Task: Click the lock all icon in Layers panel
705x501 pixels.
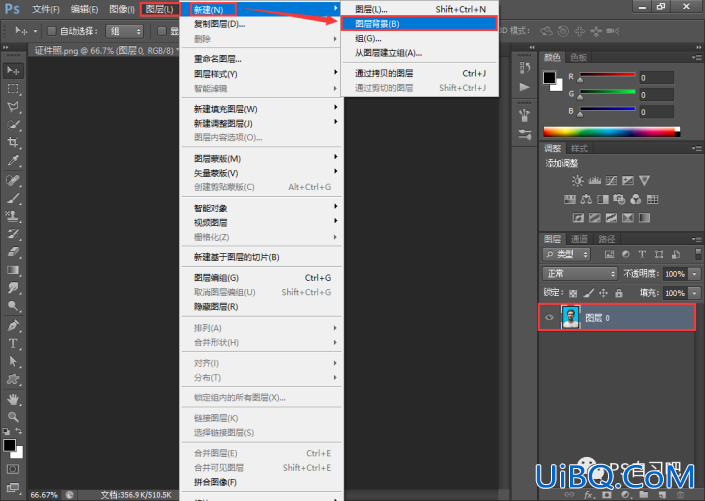Action: click(619, 293)
